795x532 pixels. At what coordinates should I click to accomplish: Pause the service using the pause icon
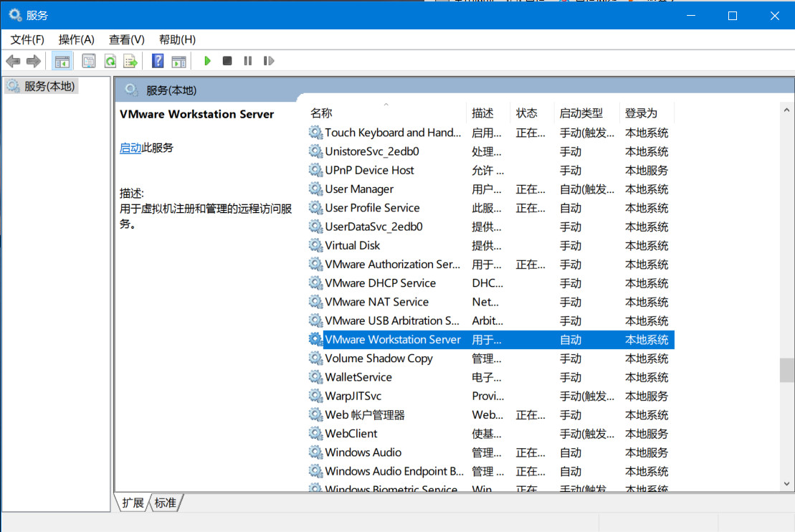click(x=247, y=60)
